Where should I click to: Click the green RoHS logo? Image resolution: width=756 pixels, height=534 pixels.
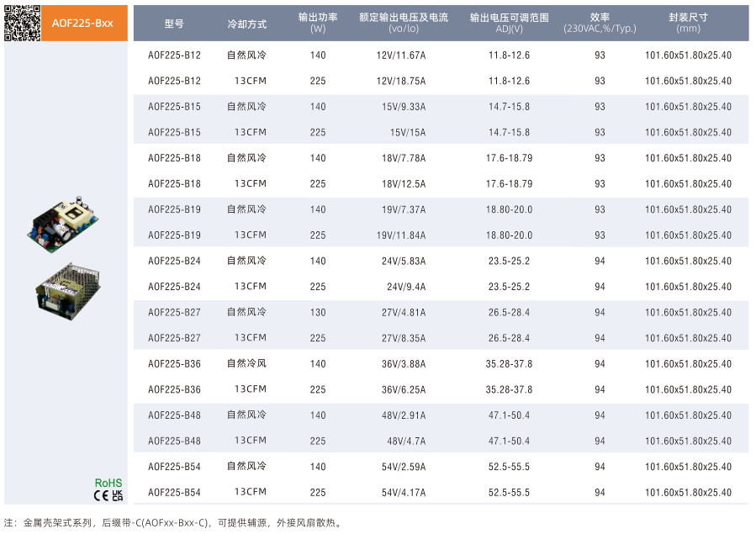[108, 483]
